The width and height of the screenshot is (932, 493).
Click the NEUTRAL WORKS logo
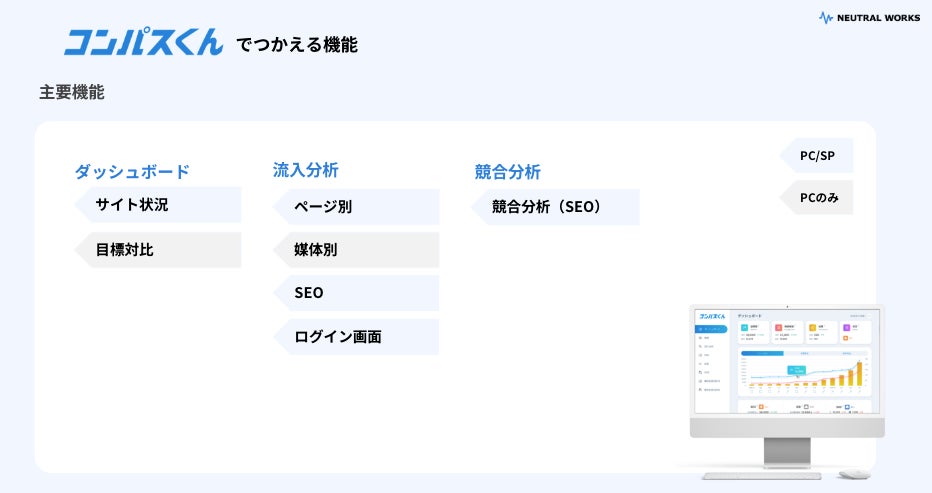pyautogui.click(x=869, y=18)
